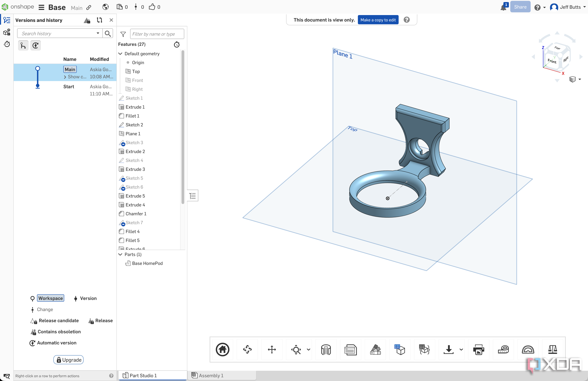Open the Download export icon

[x=448, y=349]
